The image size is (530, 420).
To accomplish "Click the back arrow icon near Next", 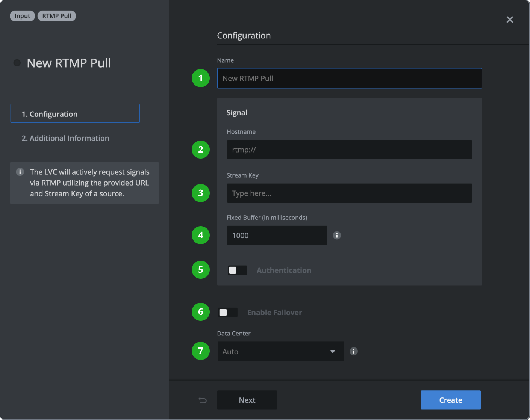I will tap(203, 400).
